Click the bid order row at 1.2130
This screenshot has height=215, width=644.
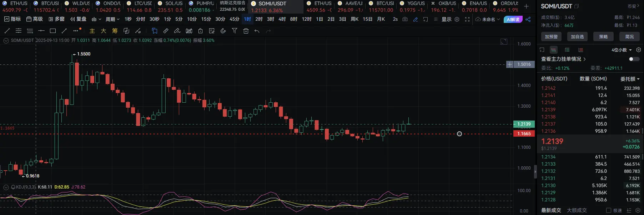coord(590,185)
